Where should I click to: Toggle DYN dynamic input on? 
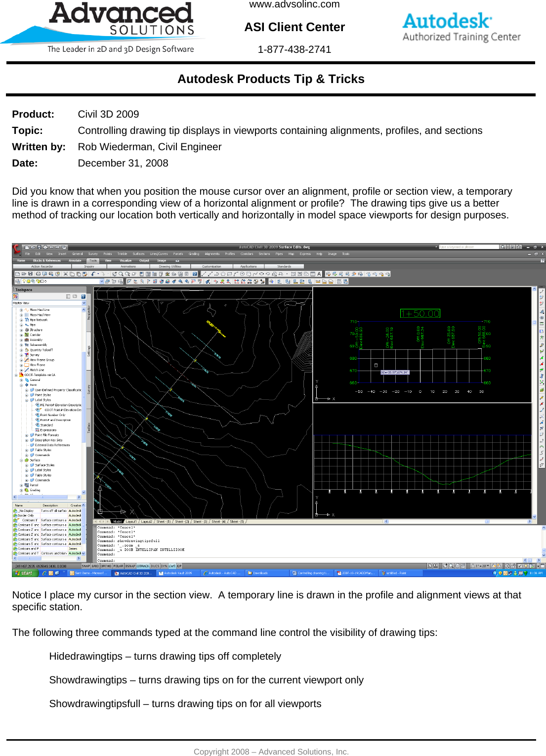(164, 566)
